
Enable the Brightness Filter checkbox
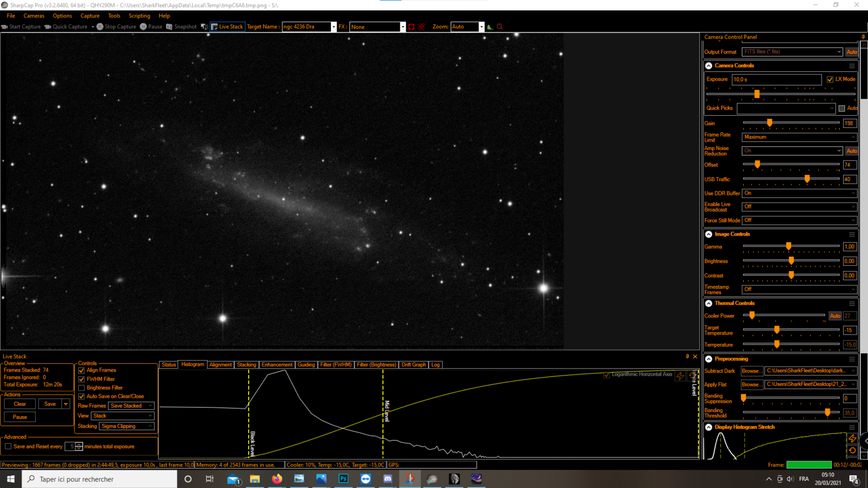click(x=82, y=387)
